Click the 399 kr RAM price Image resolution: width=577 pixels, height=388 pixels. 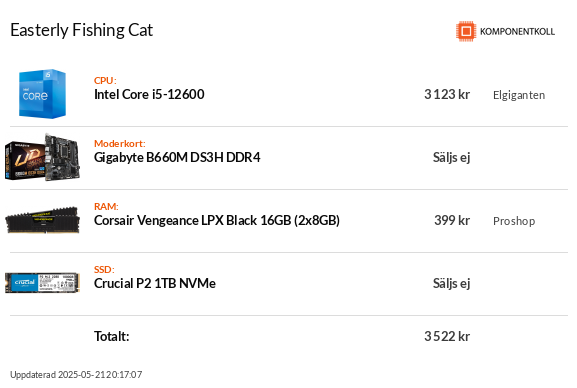tap(452, 220)
